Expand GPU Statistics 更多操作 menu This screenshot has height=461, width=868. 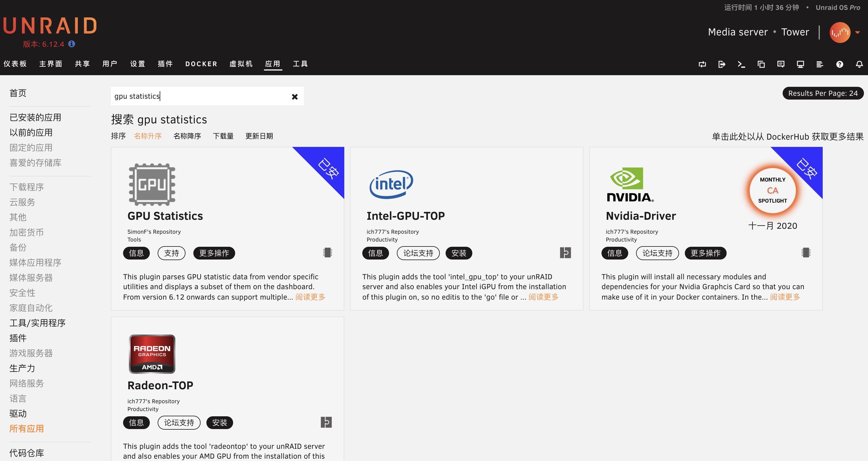pos(214,253)
